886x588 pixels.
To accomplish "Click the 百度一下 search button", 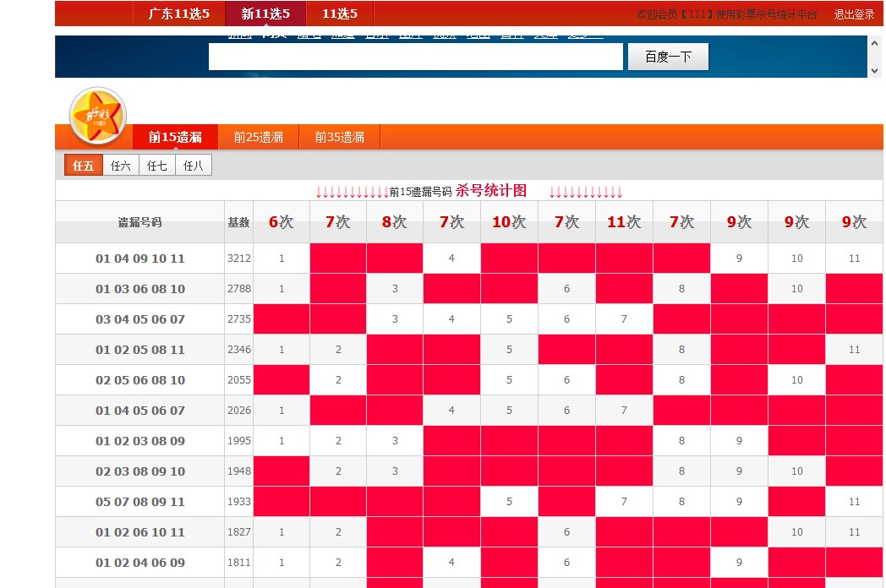I will coord(668,57).
